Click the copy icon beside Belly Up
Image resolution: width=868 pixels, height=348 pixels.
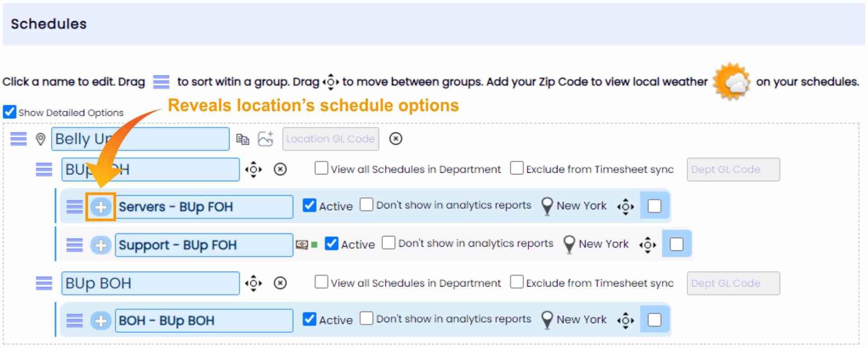(243, 139)
